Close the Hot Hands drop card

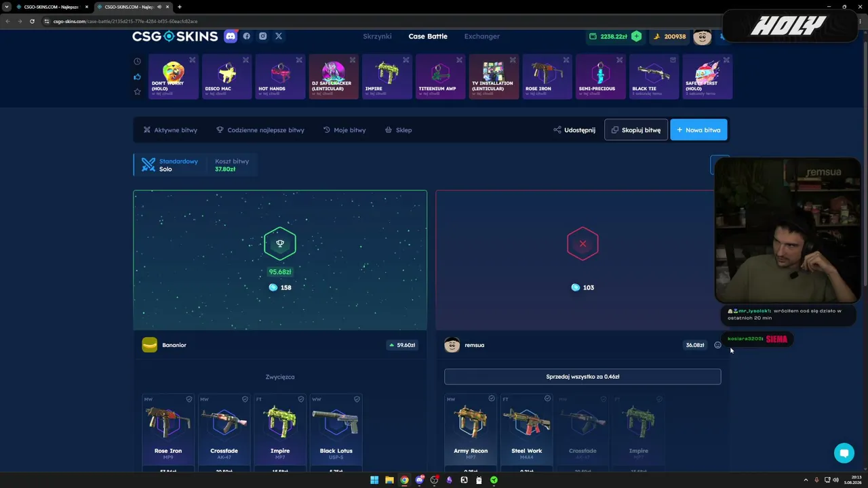[299, 60]
